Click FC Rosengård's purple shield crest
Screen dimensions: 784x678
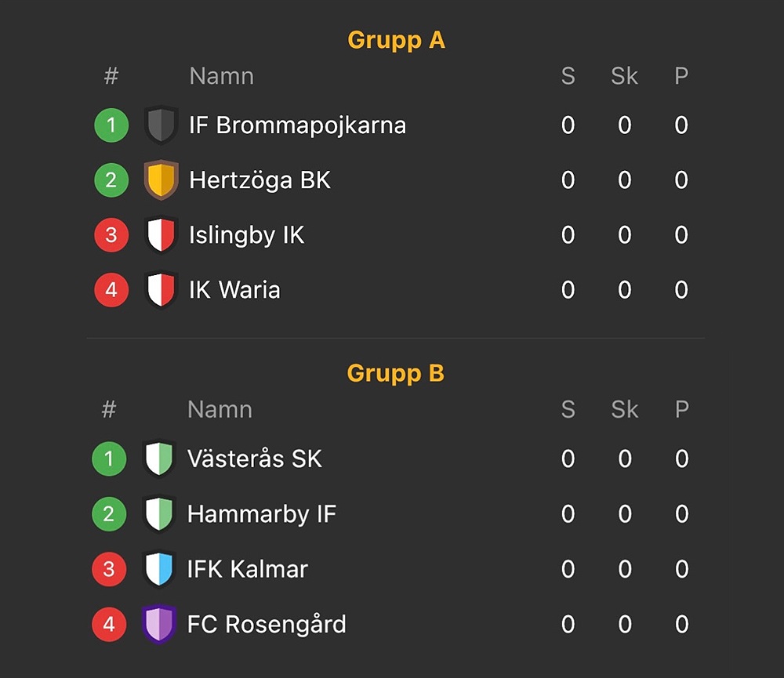pos(159,624)
